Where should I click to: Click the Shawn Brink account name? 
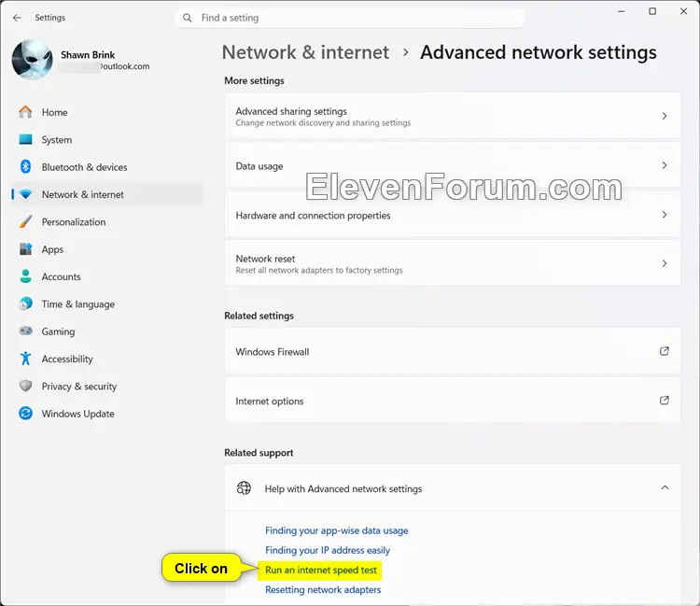coord(88,54)
